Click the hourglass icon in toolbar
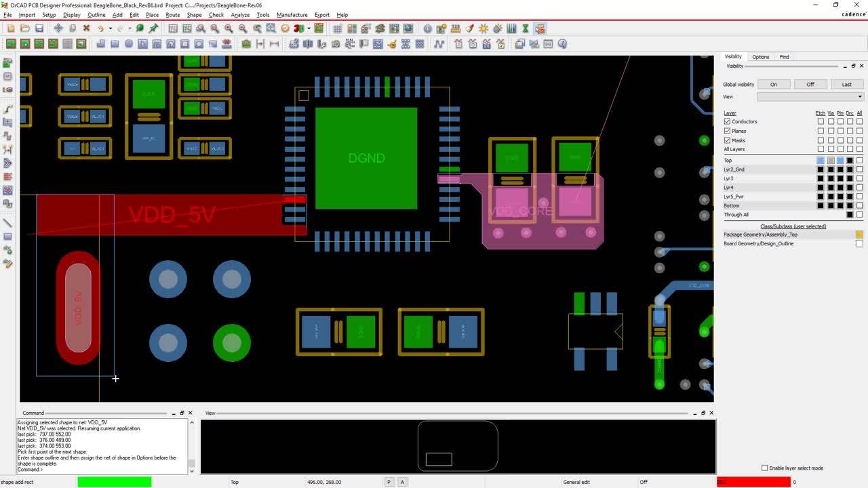This screenshot has width=868, height=488. pos(526,28)
